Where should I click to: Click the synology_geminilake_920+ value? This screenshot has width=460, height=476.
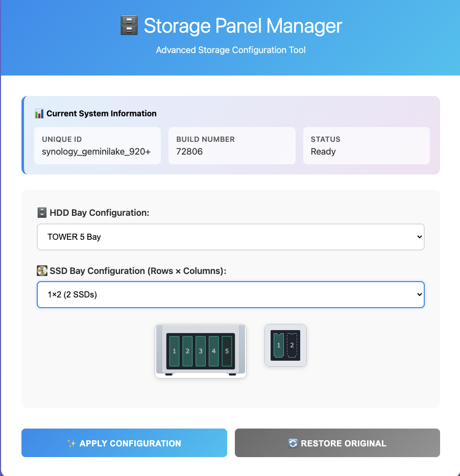click(96, 152)
